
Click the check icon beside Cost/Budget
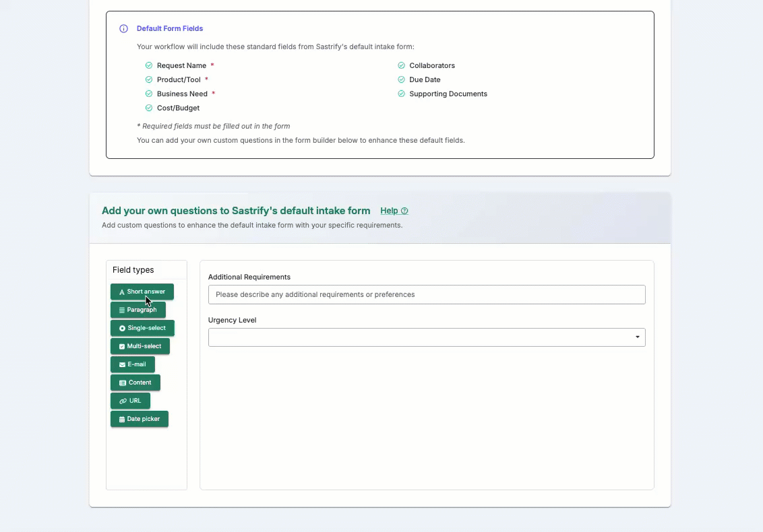149,108
